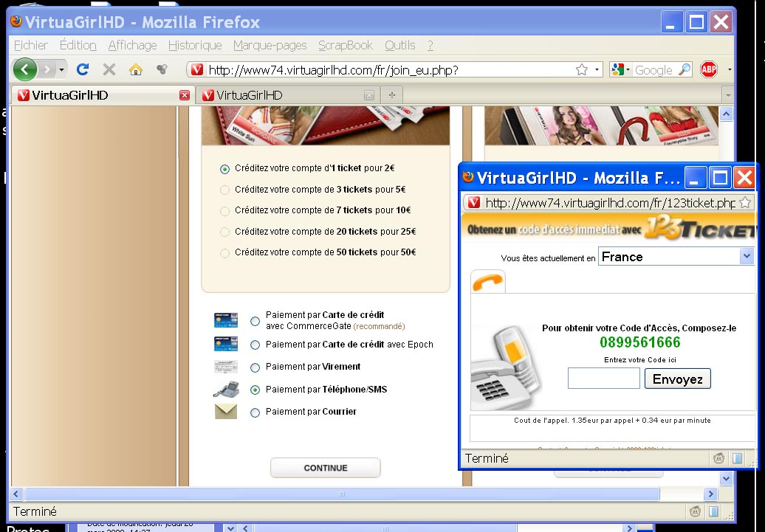Open the Historique menu
This screenshot has height=532, width=765.
pos(195,45)
